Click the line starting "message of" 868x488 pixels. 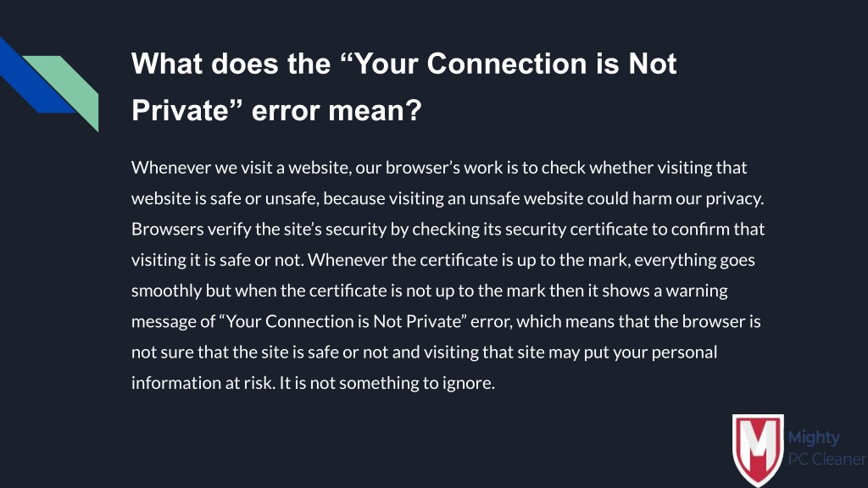(446, 321)
